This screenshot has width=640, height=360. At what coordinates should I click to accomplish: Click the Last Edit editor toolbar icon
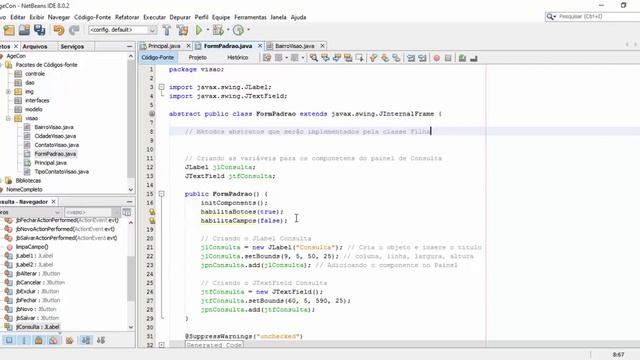[x=267, y=58]
